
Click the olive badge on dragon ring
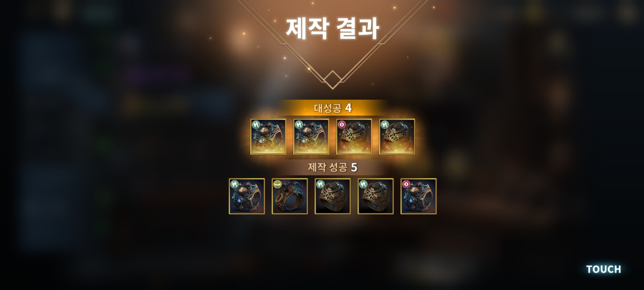pos(277,184)
